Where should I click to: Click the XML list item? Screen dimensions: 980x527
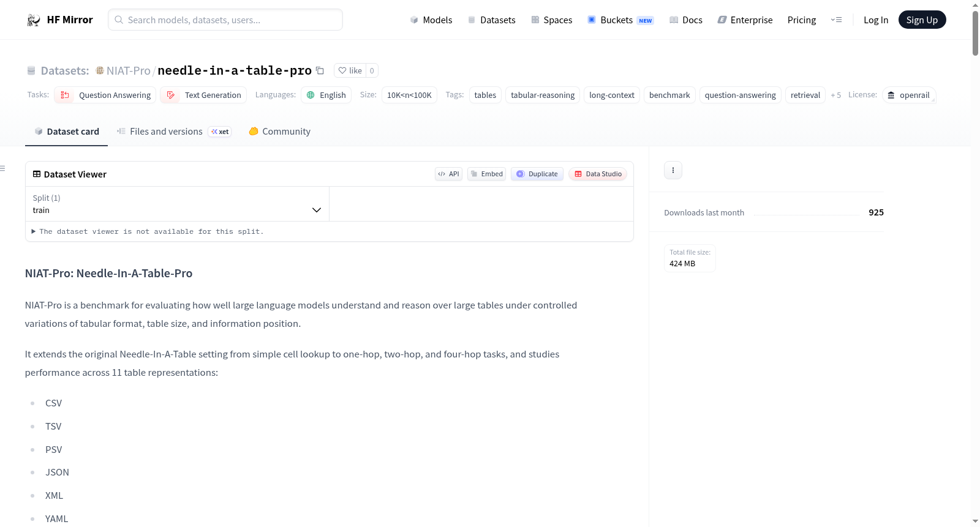pyautogui.click(x=54, y=495)
